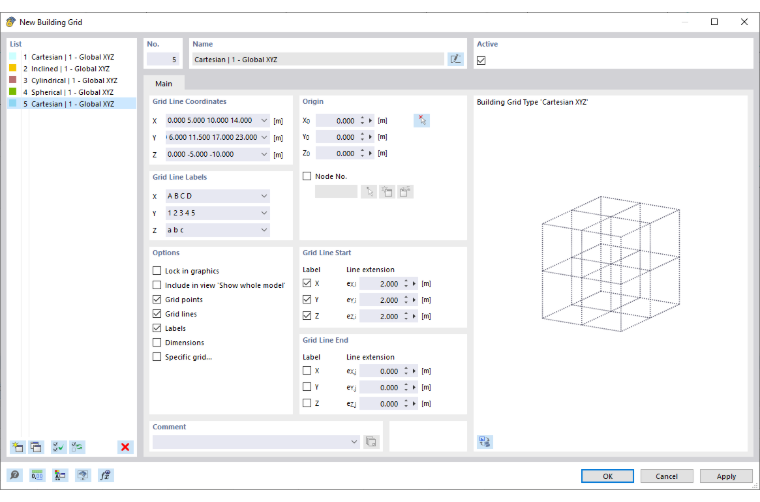Click the Y0 origin value field

coord(337,137)
